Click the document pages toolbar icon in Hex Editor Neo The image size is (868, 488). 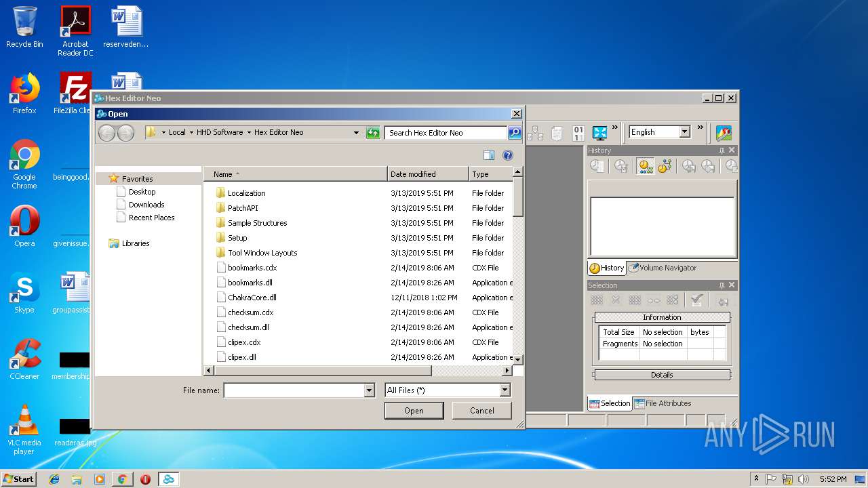point(557,133)
